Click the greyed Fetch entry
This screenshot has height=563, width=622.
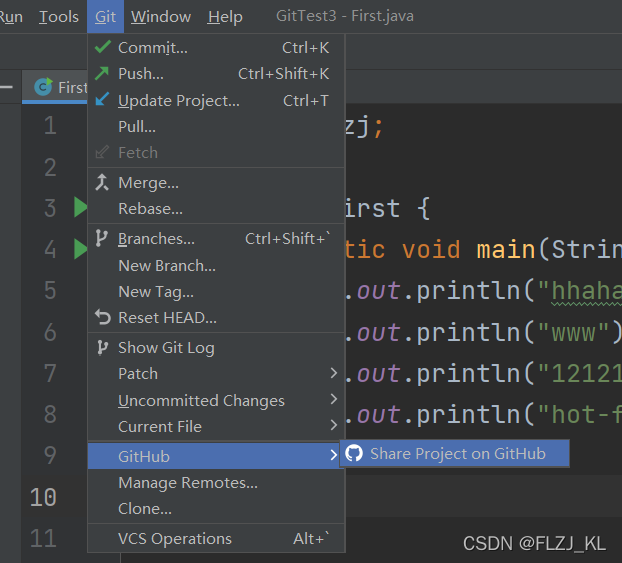pos(216,153)
